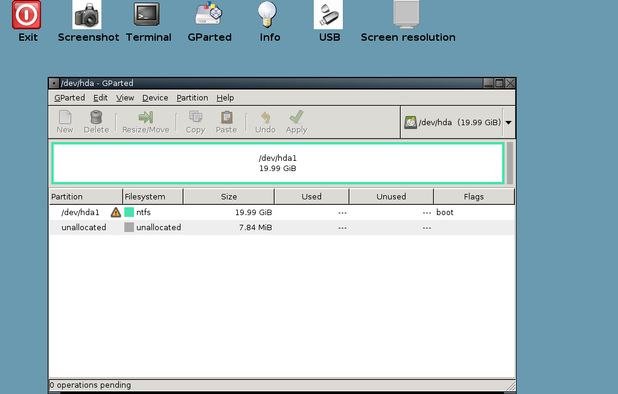Click the green ntfs color swatch
The height and width of the screenshot is (394, 618).
[129, 212]
